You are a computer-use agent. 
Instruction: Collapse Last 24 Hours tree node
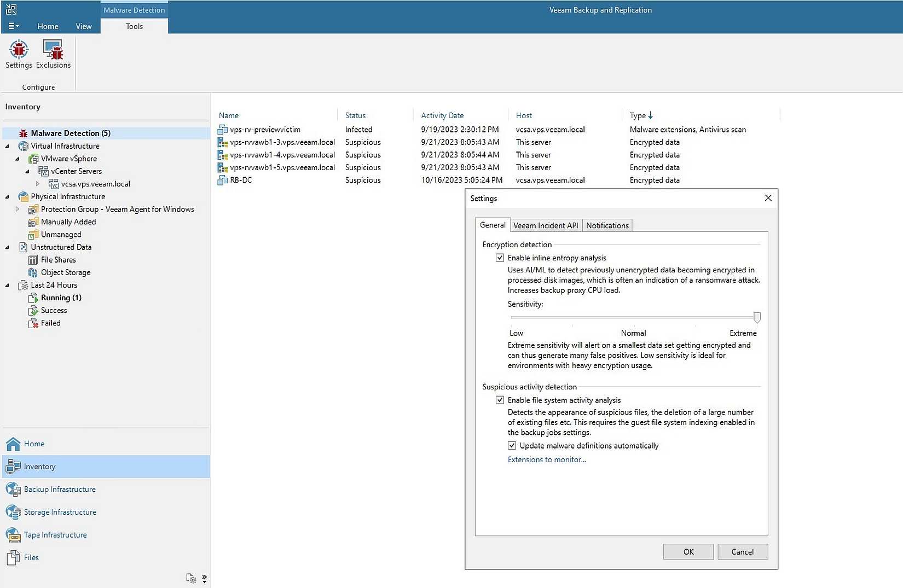point(7,285)
